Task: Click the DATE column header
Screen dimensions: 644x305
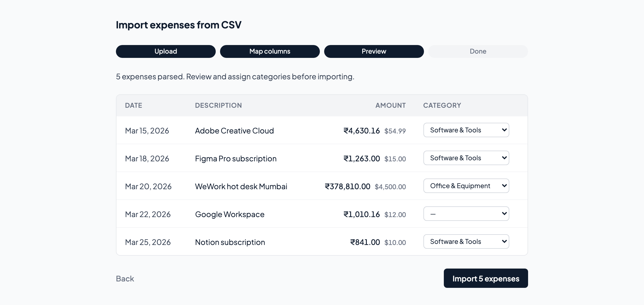Action: click(x=133, y=105)
